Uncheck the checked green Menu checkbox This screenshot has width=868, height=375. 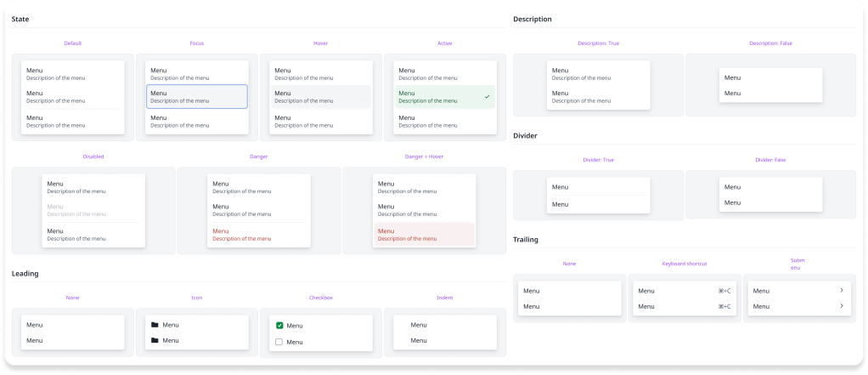(279, 326)
